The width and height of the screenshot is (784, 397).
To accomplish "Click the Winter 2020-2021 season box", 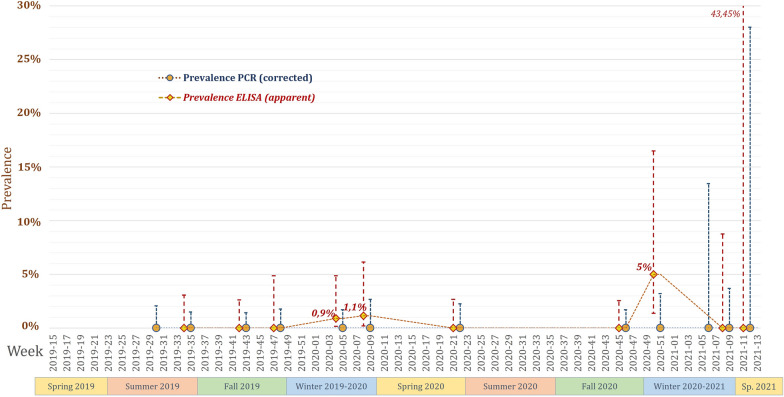I will coord(689,386).
